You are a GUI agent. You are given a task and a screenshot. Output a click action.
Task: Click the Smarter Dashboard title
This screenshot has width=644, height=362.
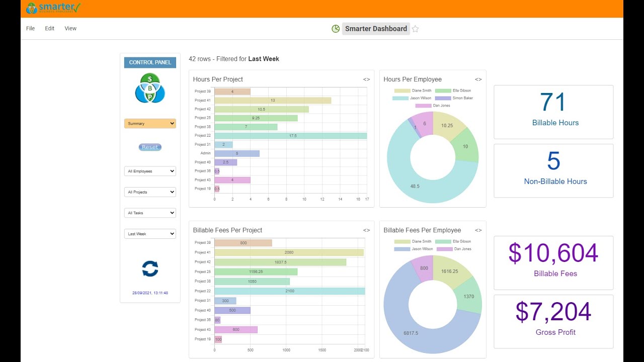376,29
